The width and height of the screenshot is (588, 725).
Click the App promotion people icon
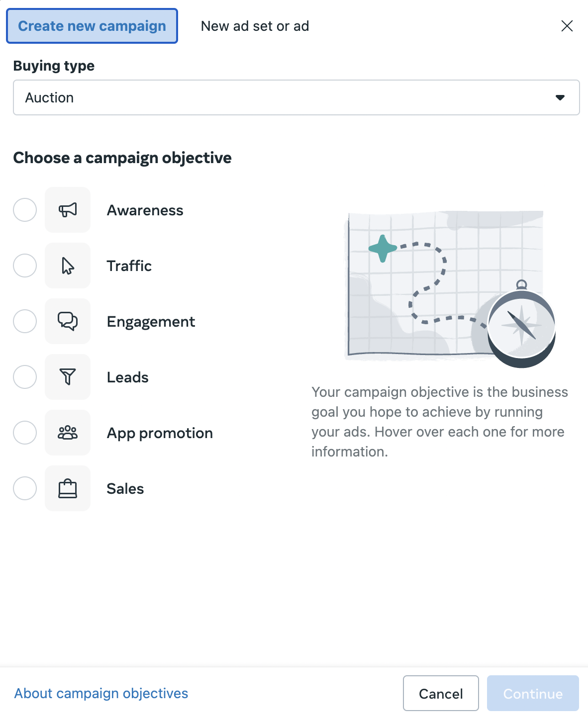[x=68, y=433]
